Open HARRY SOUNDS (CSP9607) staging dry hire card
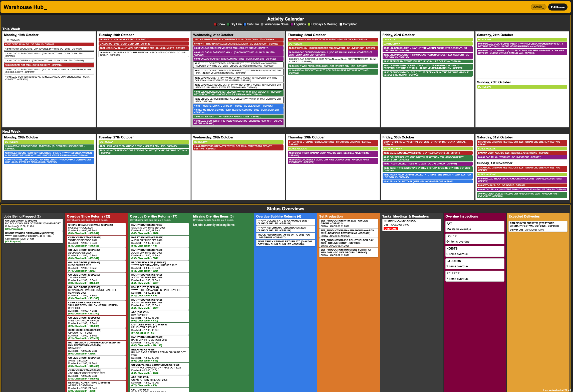 159,229
